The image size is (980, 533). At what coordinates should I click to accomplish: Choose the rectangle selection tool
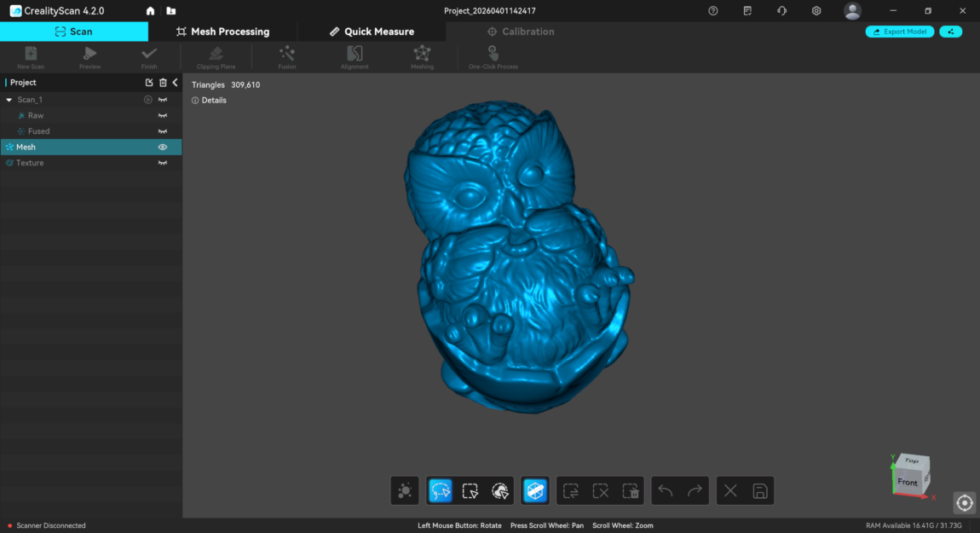(x=470, y=490)
